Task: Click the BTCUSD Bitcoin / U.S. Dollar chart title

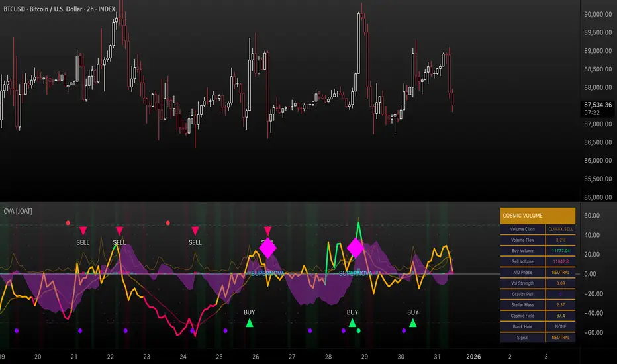Action: 60,9
